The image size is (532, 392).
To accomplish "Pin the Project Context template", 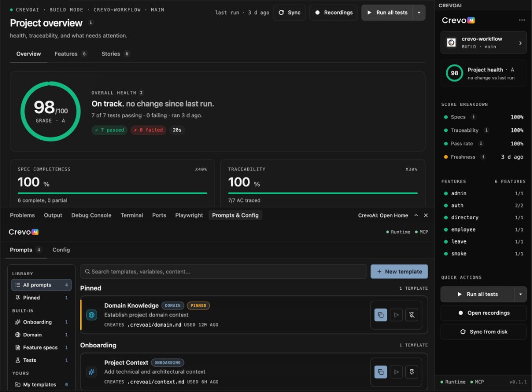I will pyautogui.click(x=411, y=372).
